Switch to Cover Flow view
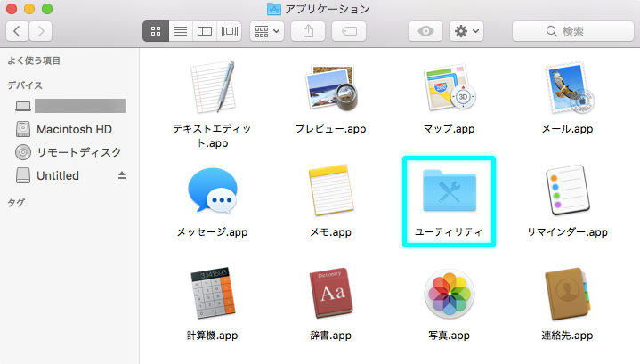The height and width of the screenshot is (364, 640). click(x=230, y=31)
